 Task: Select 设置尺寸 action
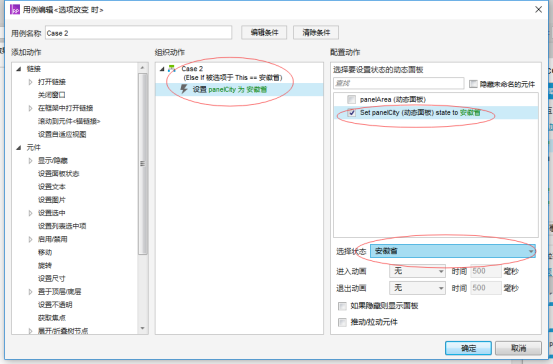pos(51,278)
